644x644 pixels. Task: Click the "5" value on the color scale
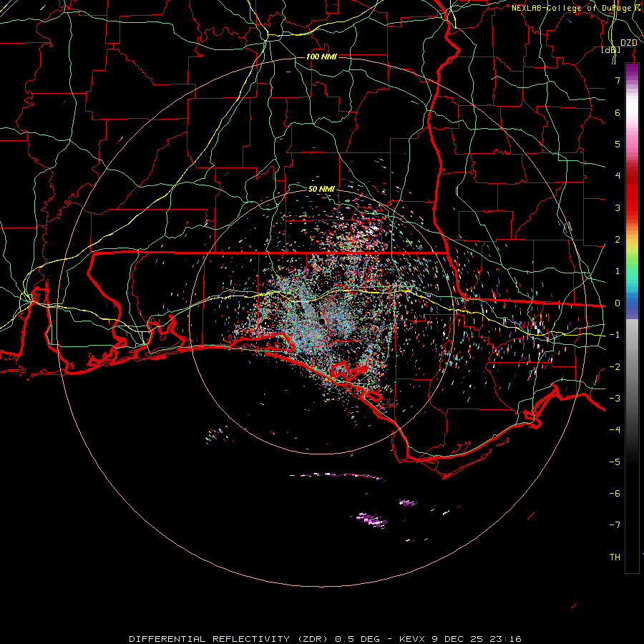(618, 144)
